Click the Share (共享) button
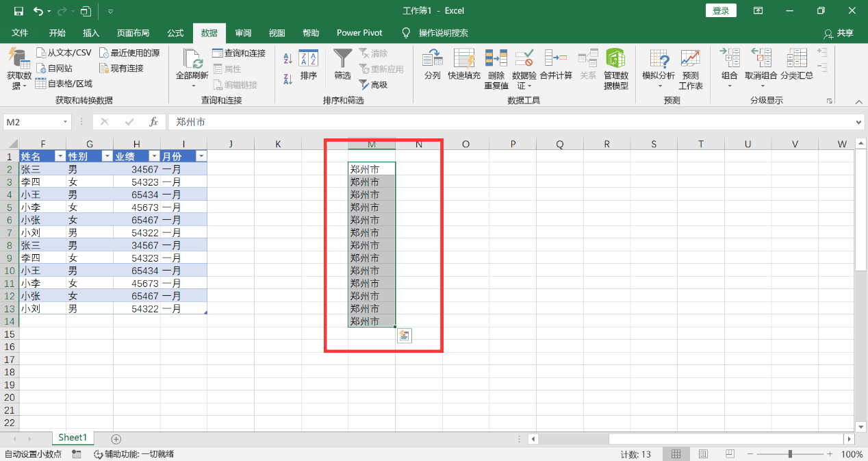Screen dimensions: 868x461 (839, 33)
